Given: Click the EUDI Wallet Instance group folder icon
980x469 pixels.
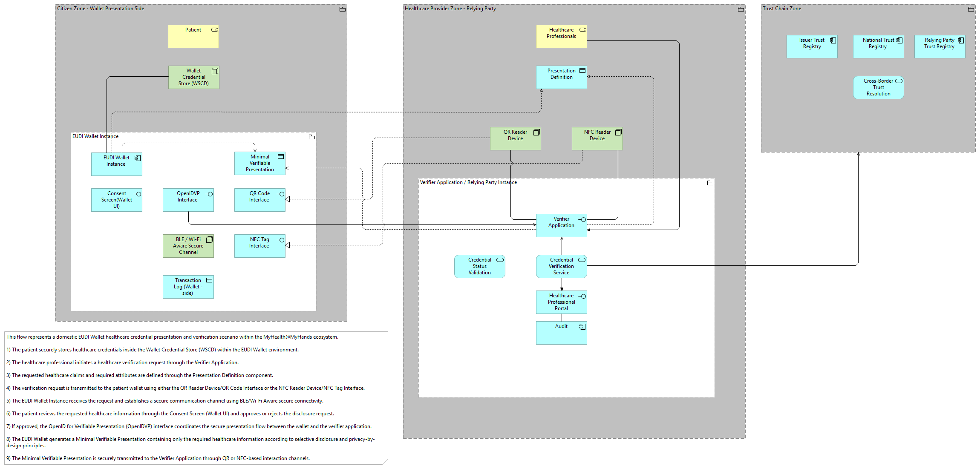Looking at the screenshot, I should 311,137.
